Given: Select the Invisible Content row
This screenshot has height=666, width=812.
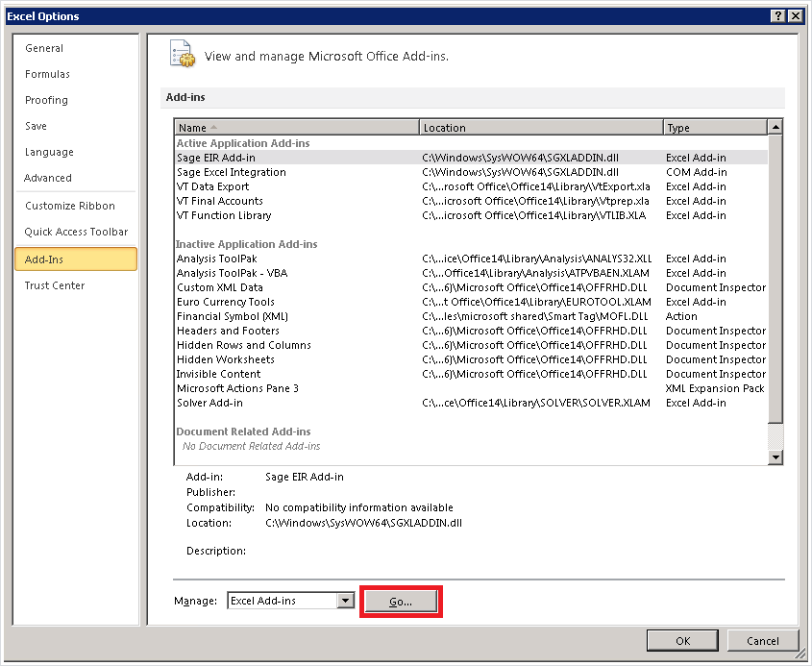Looking at the screenshot, I should (471, 374).
